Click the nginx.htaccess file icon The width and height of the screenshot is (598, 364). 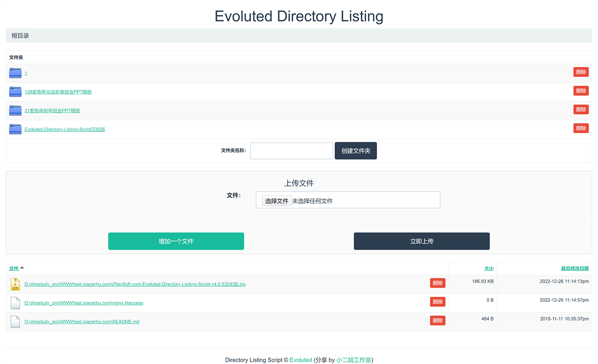15,303
